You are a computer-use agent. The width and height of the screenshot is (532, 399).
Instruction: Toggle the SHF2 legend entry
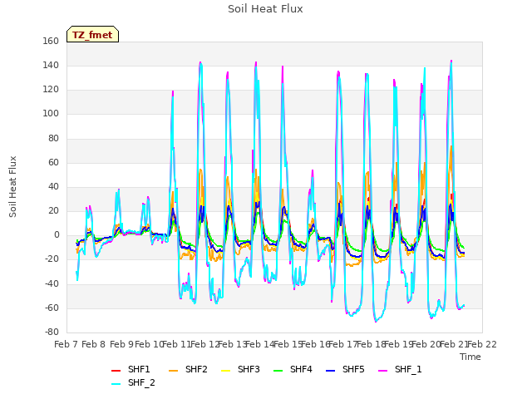pyautogui.click(x=188, y=369)
